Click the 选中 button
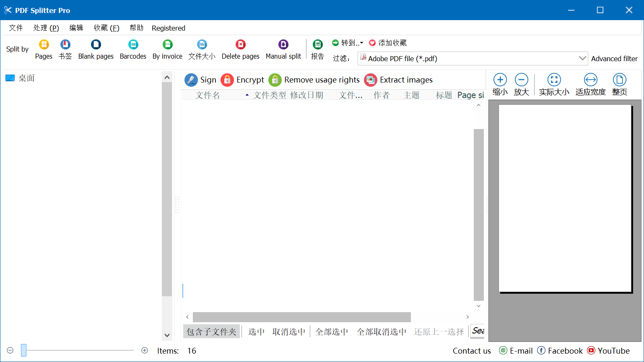Screen dimensions: 644x362 tap(257, 331)
